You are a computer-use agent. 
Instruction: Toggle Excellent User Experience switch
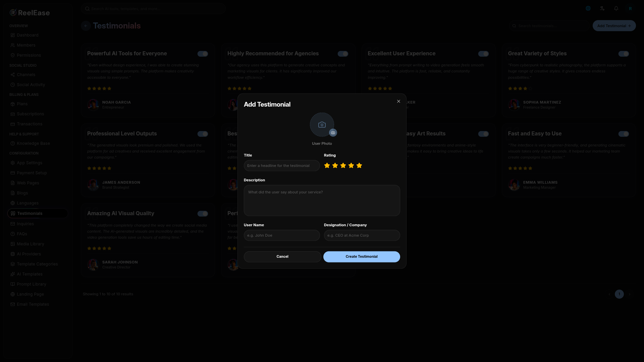click(x=483, y=54)
